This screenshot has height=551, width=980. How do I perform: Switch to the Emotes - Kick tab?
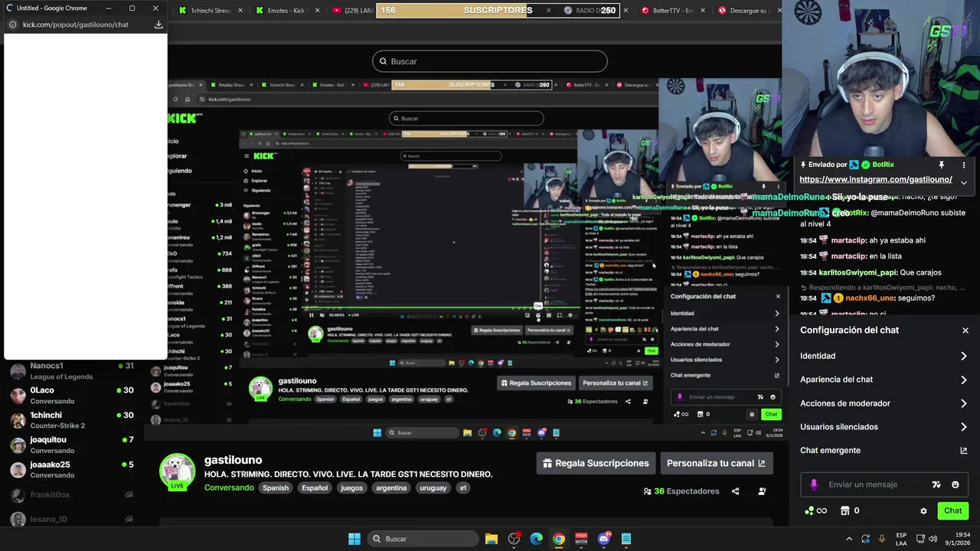pos(287,11)
